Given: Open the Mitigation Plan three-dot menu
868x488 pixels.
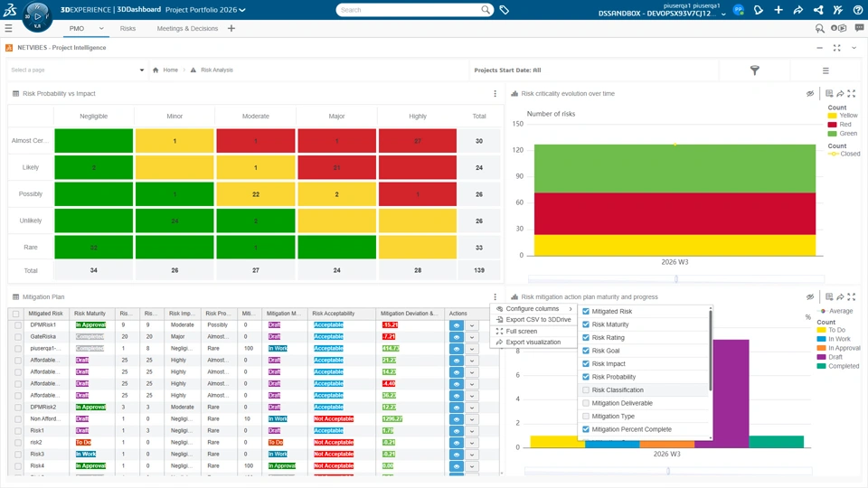Looking at the screenshot, I should click(x=495, y=297).
